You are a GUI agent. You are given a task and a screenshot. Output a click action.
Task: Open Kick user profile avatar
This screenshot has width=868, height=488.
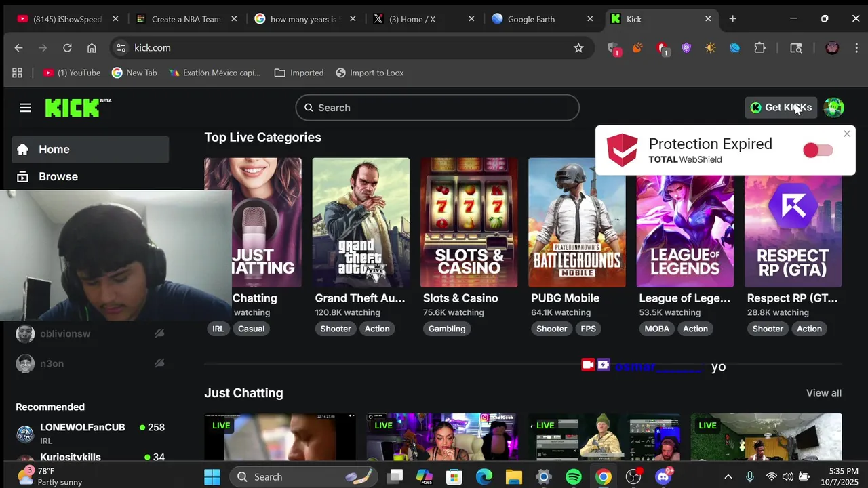833,107
